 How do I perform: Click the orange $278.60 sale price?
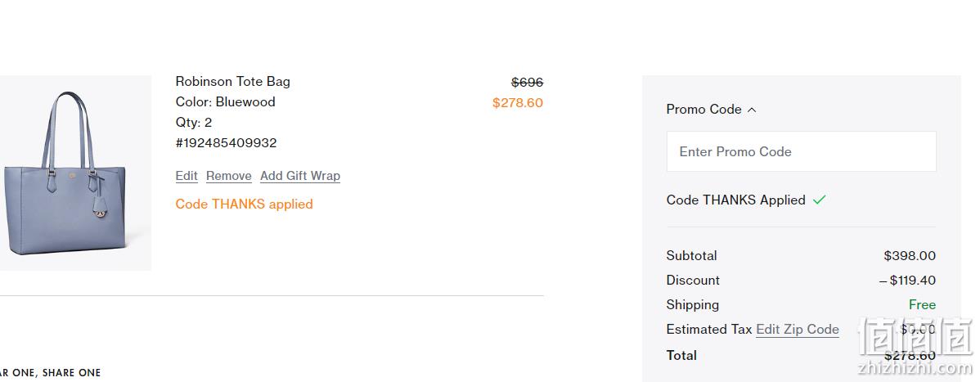pos(518,102)
